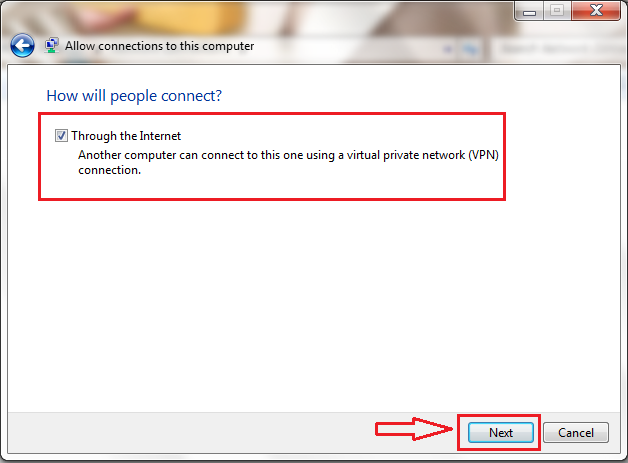The height and width of the screenshot is (463, 628).
Task: Go back with the blue arrow button
Action: (x=22, y=45)
